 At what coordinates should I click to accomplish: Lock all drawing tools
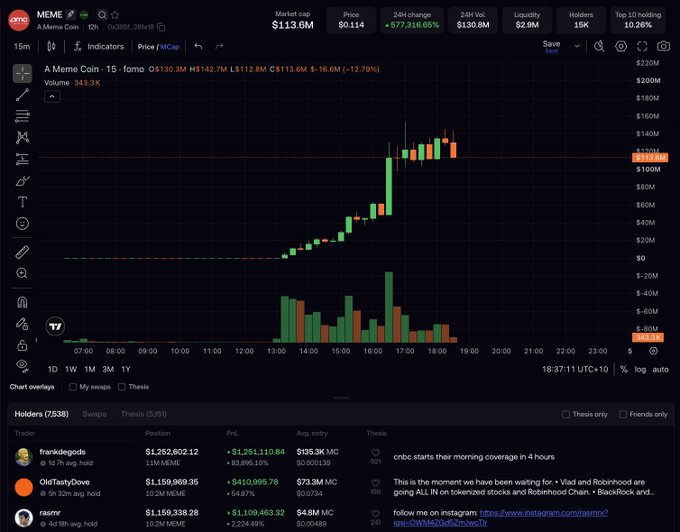tap(22, 345)
